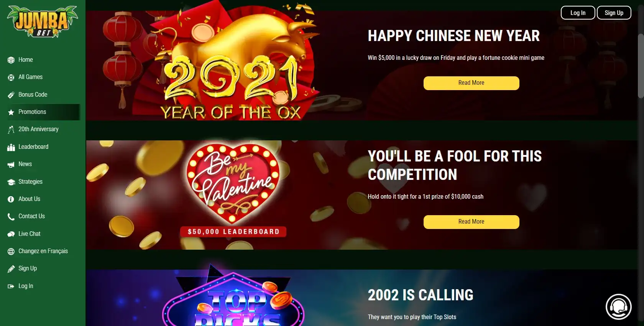Click the Jumba Bet logo
644x326 pixels.
tap(43, 21)
